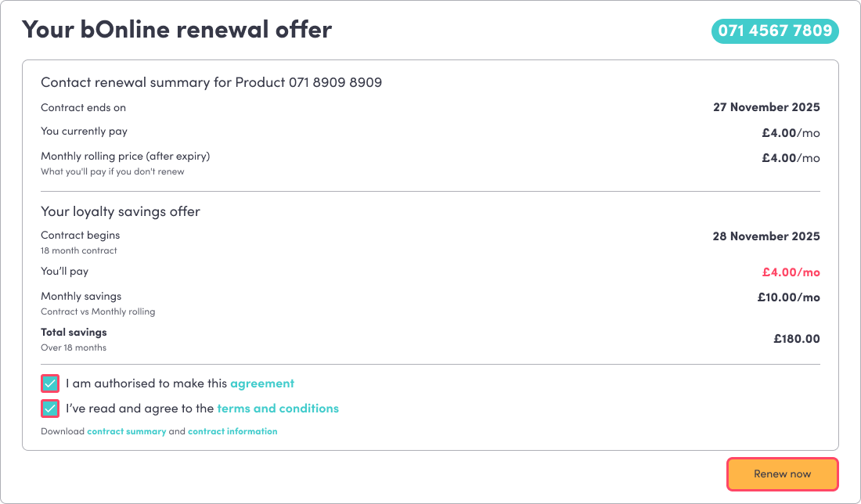Select the 28 November 2025 contract start date
Image resolution: width=861 pixels, height=504 pixels.
click(766, 236)
